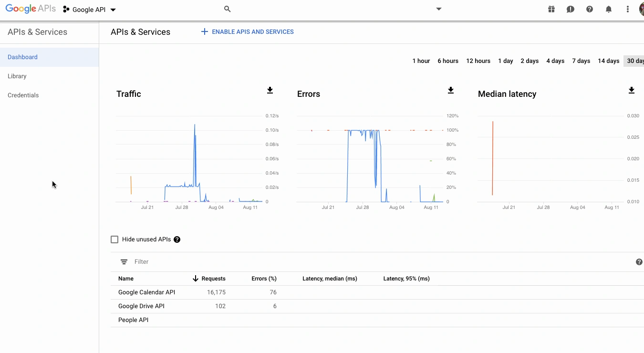The height and width of the screenshot is (353, 644).
Task: Open Google notifications via the bell icon
Action: click(x=609, y=9)
